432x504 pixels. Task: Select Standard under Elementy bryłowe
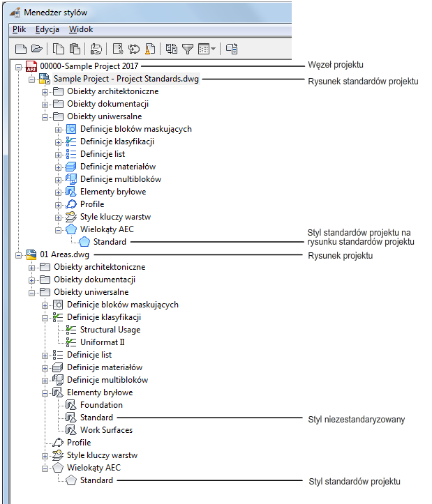pos(96,418)
